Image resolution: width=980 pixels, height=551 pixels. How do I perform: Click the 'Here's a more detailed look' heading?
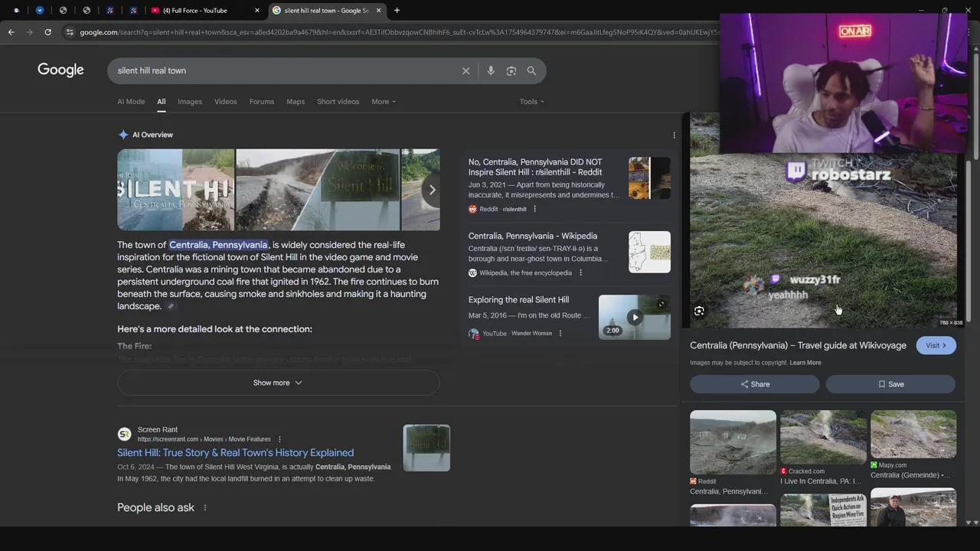[x=214, y=329]
